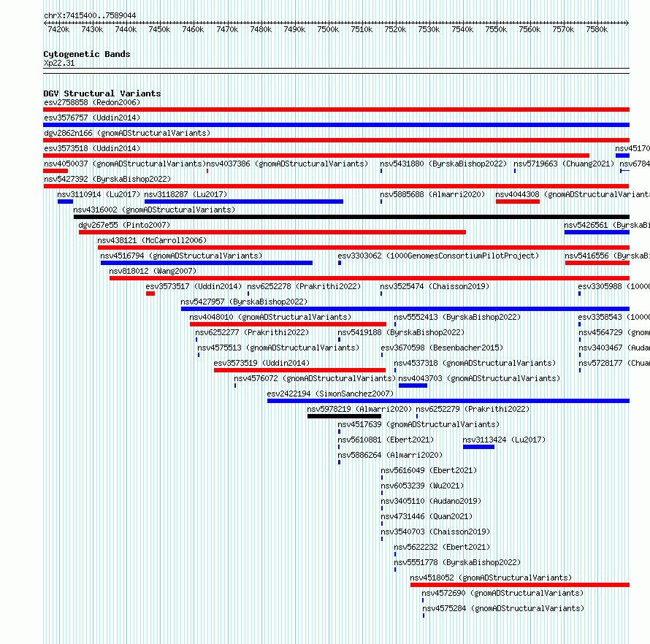Click nsv5427957 (ByrskaBishop2022) label

[x=244, y=302]
